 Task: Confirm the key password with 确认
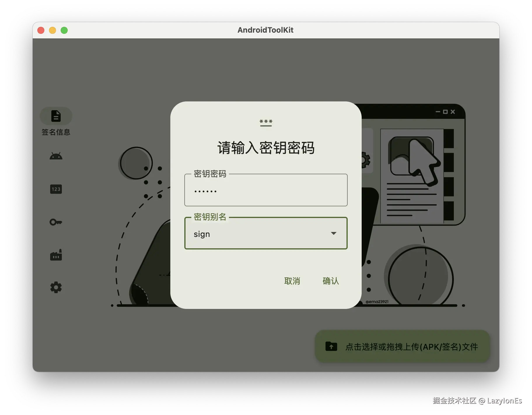(330, 281)
